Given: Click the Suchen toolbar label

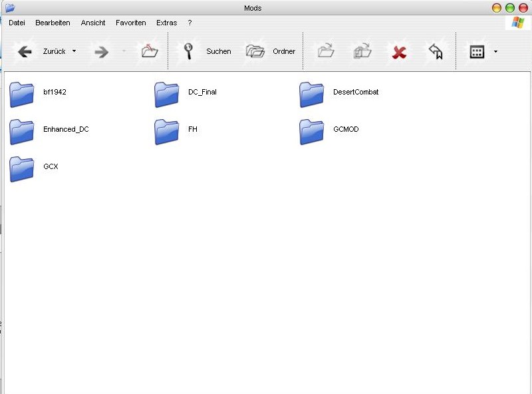Looking at the screenshot, I should point(219,51).
